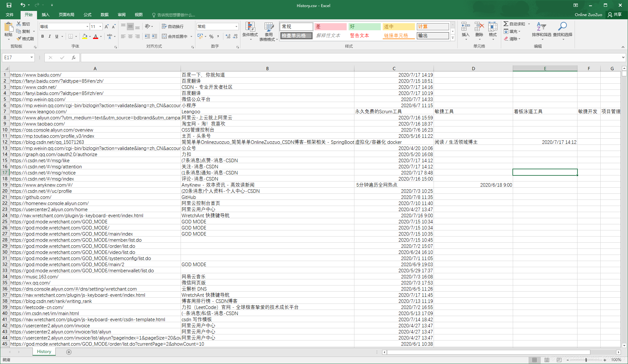The height and width of the screenshot is (364, 628).
Task: Apply the Neutral (适中) cell style
Action: tap(398, 26)
